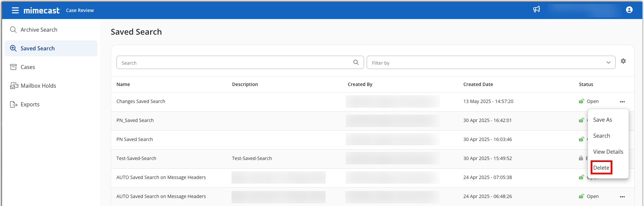Open the hamburger navigation menu

click(15, 10)
